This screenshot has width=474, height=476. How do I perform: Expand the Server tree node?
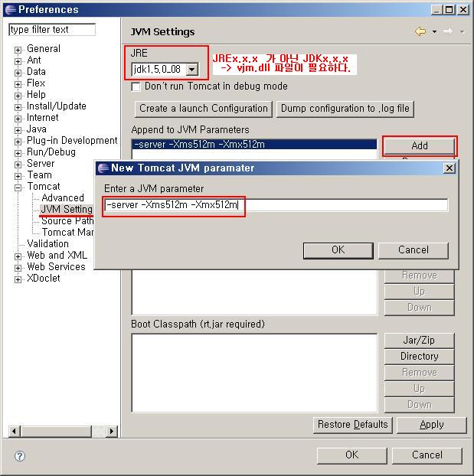[18, 165]
